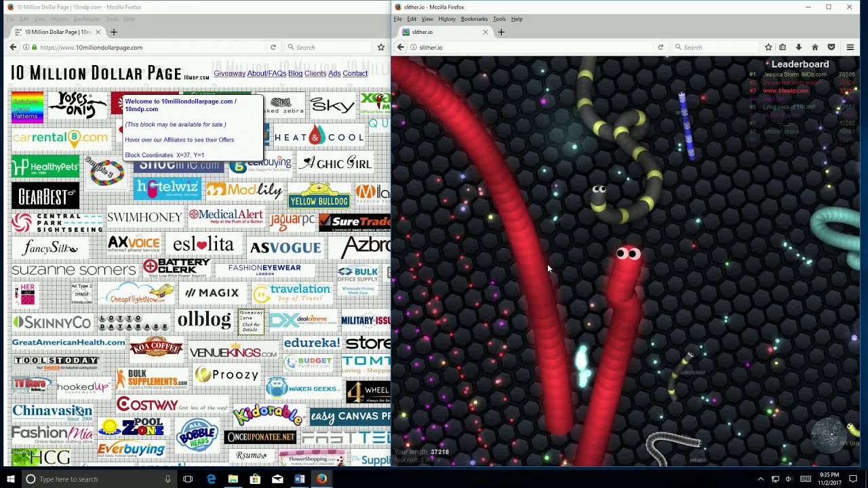Close the 10 Million Dollar Page tab

(98, 32)
